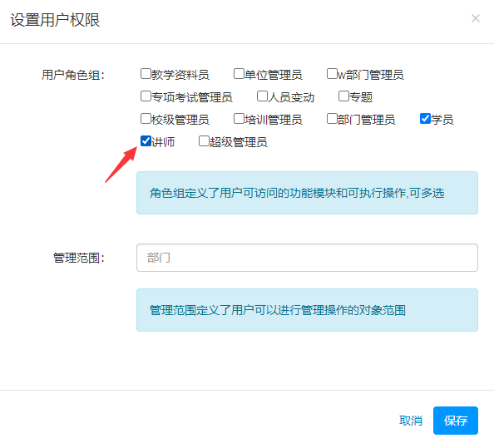Tick the 人员变动 checkbox

click(262, 96)
